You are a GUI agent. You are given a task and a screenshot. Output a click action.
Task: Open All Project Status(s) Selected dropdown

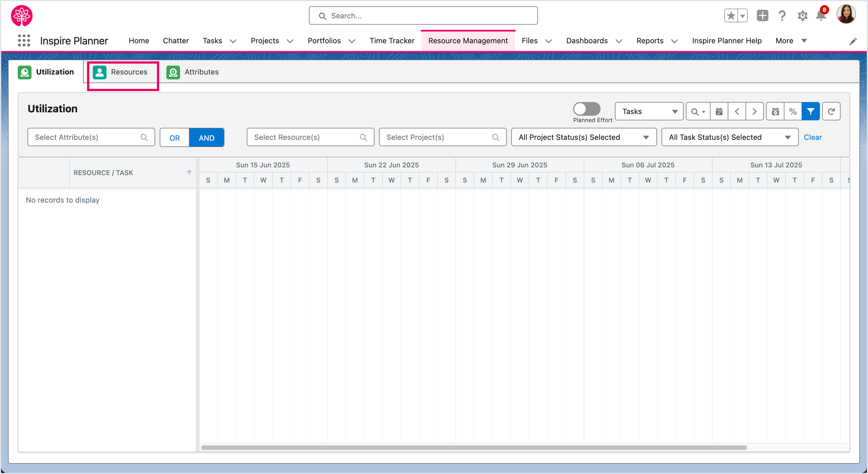[x=584, y=137]
